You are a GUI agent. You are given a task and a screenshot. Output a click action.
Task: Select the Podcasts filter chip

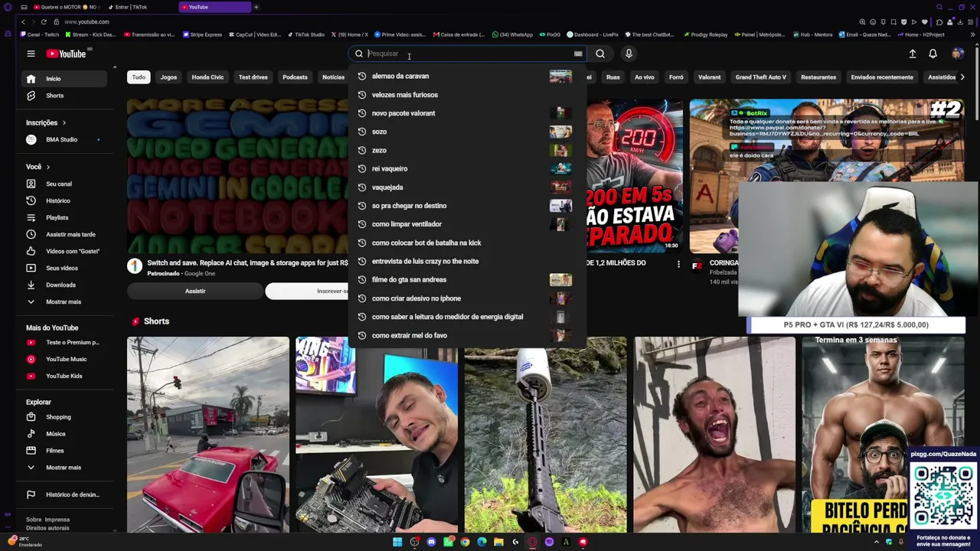coord(295,77)
